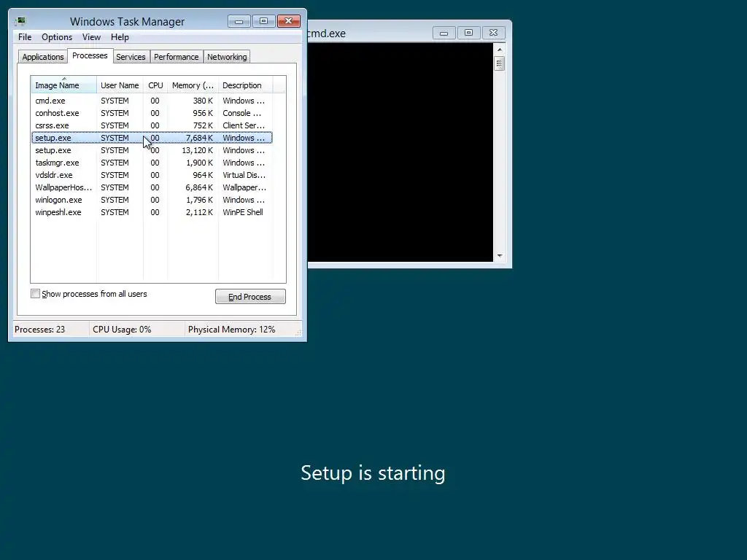Select the winpeshl.exe process row
The width and height of the screenshot is (747, 560).
tap(152, 212)
